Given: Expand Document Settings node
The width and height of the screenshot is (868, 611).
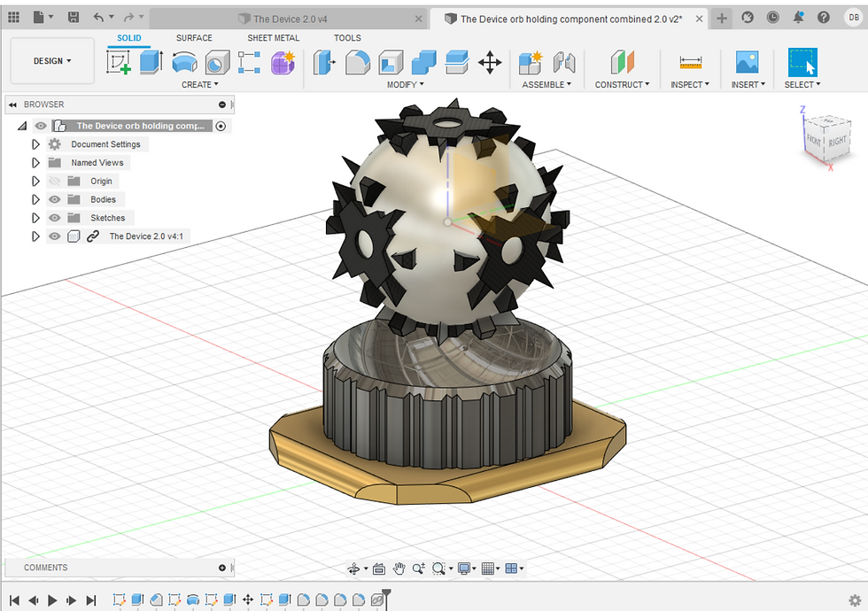Looking at the screenshot, I should 35,144.
